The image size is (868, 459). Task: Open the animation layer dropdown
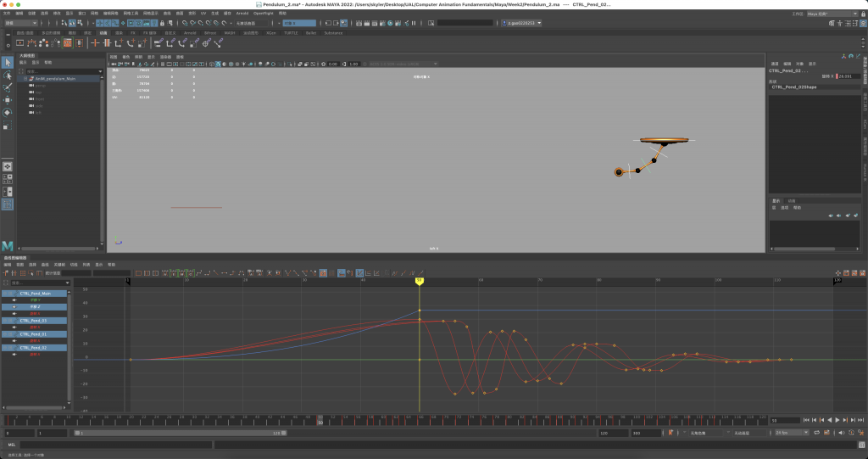click(x=728, y=433)
